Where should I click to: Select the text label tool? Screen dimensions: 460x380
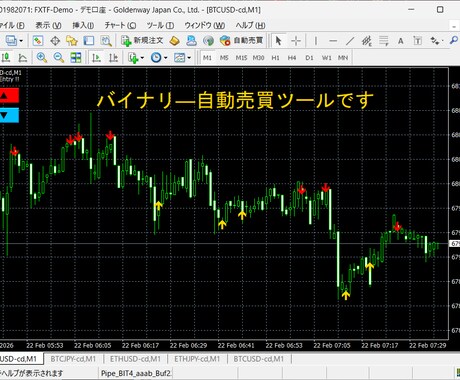(417, 41)
